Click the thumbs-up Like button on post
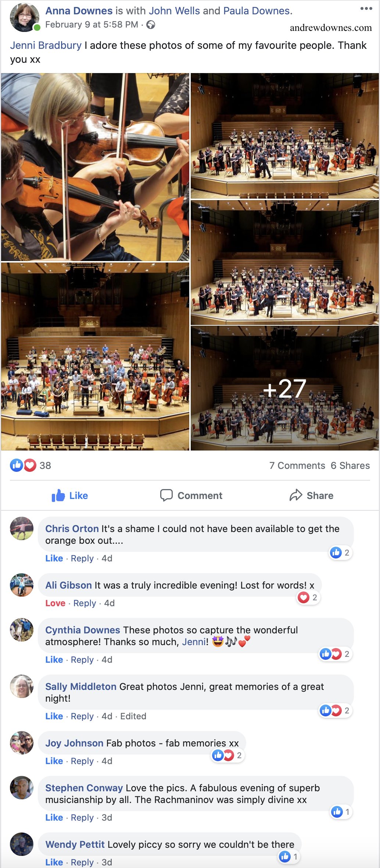The height and width of the screenshot is (868, 380). (70, 496)
